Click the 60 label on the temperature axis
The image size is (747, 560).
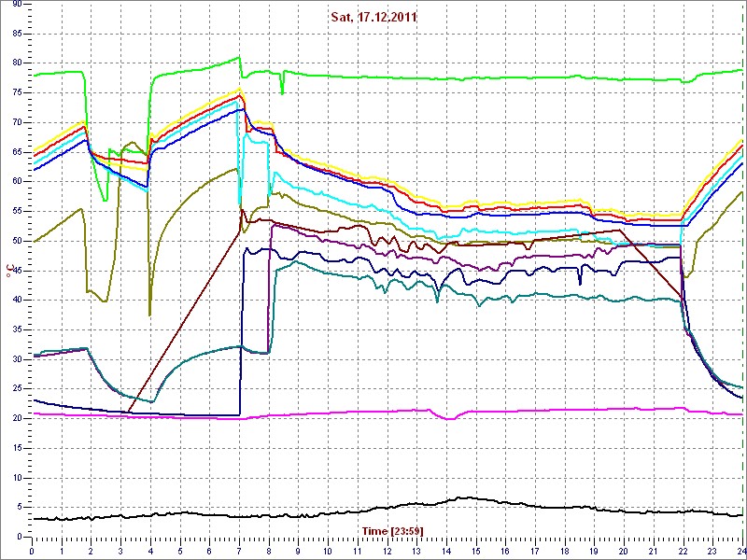tap(16, 181)
